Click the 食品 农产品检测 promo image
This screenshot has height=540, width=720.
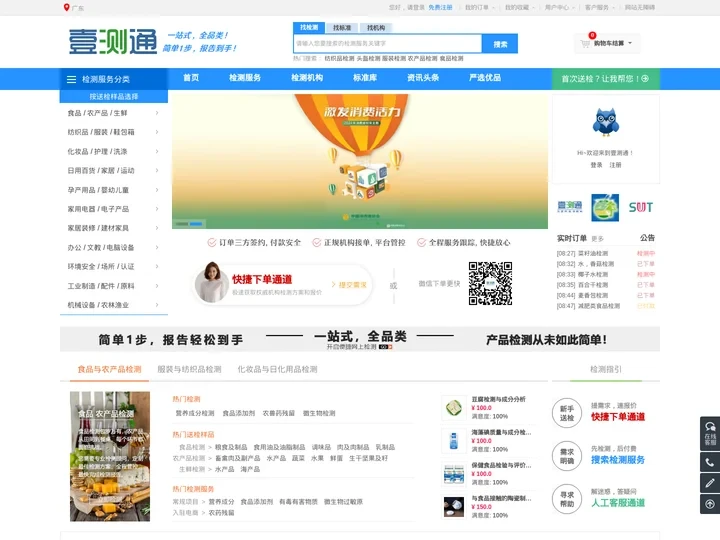110,456
